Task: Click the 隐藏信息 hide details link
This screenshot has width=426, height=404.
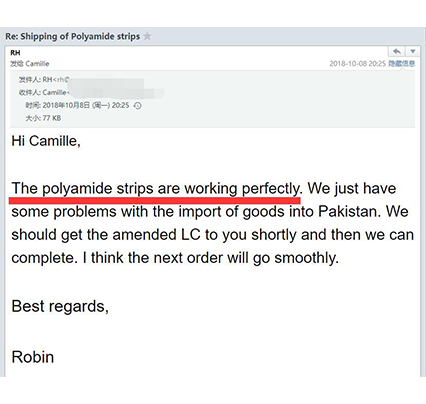Action: (x=402, y=63)
